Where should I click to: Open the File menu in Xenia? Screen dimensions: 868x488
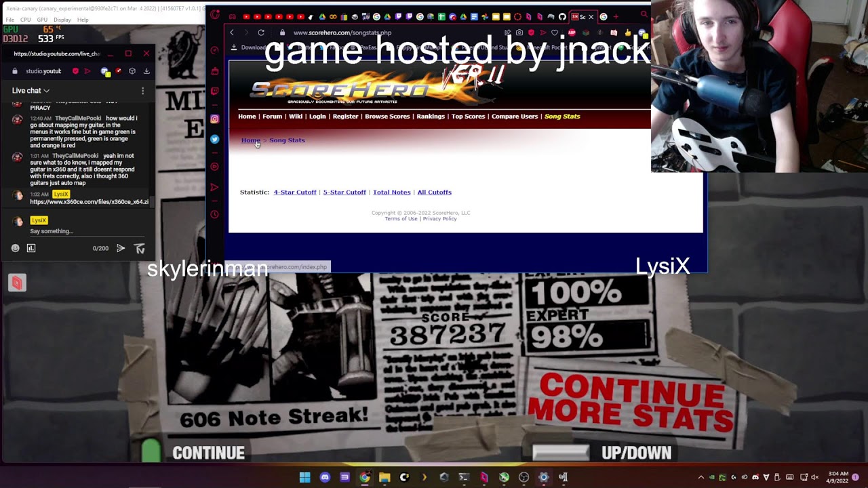click(x=9, y=20)
